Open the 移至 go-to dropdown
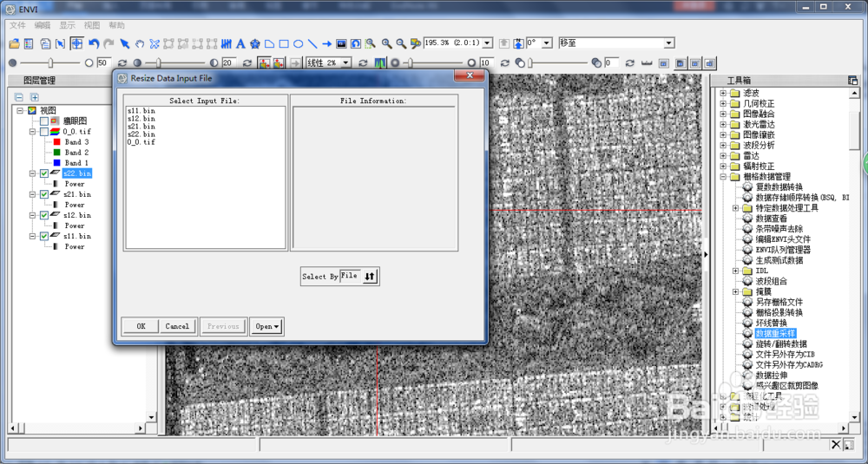Image resolution: width=868 pixels, height=464 pixels. [669, 43]
